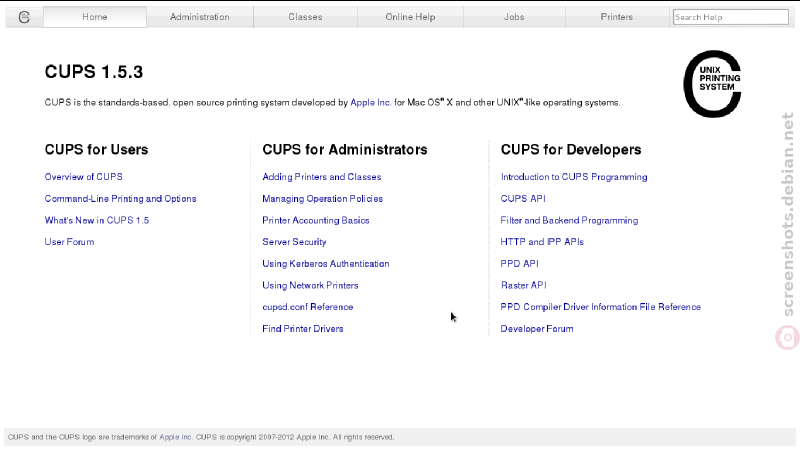Open the Server Security link
The width and height of the screenshot is (800, 450).
(x=294, y=242)
